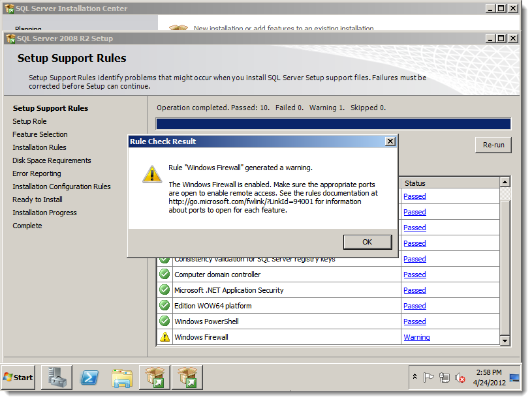The width and height of the screenshot is (532, 401).
Task: Select Error Reporting step in sidebar
Action: coord(37,173)
